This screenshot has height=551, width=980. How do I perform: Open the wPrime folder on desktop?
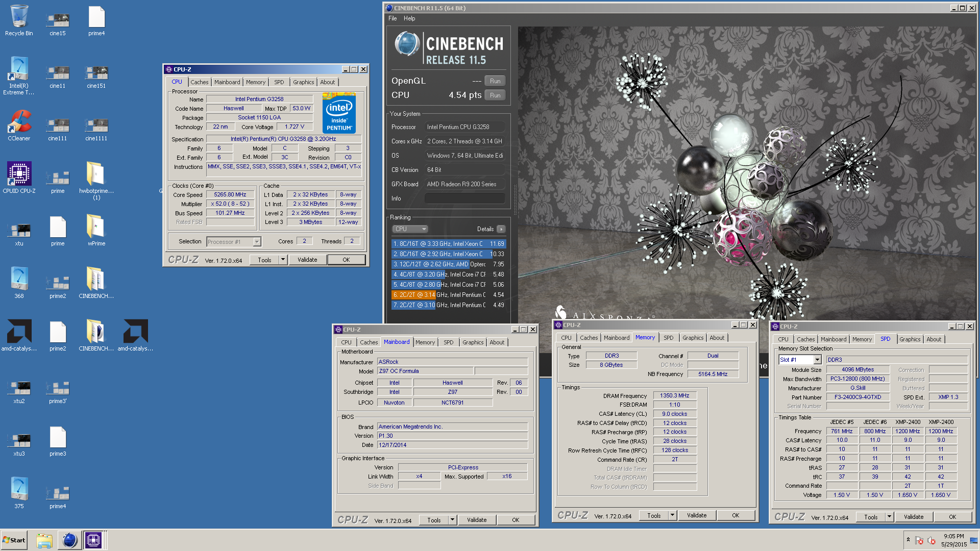click(96, 230)
